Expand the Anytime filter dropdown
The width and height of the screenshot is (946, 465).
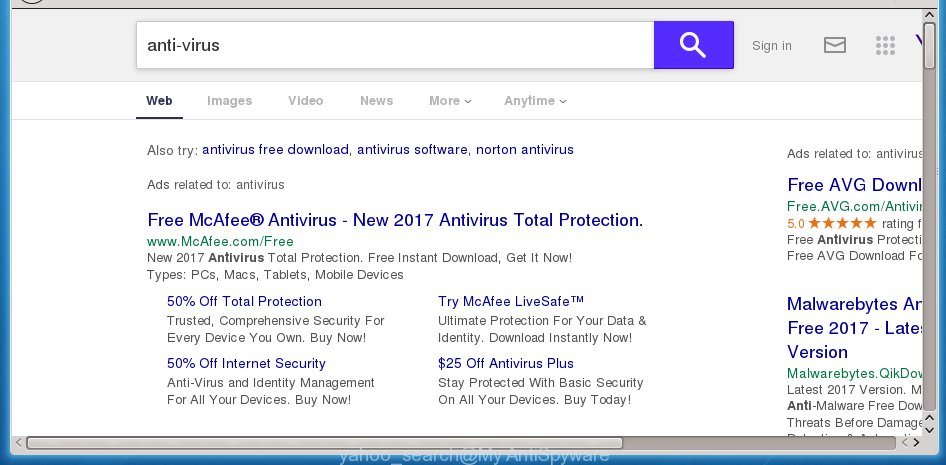point(535,101)
